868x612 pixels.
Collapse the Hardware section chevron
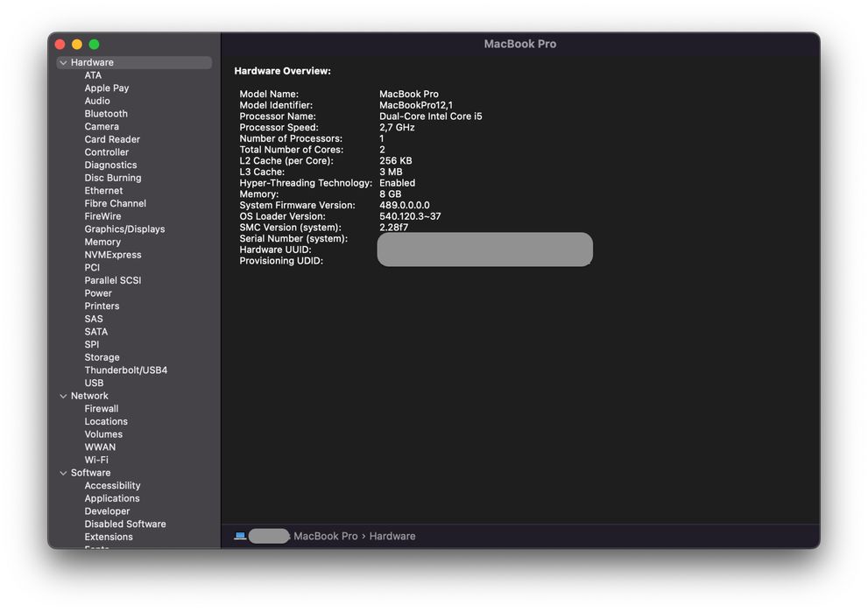pos(63,62)
